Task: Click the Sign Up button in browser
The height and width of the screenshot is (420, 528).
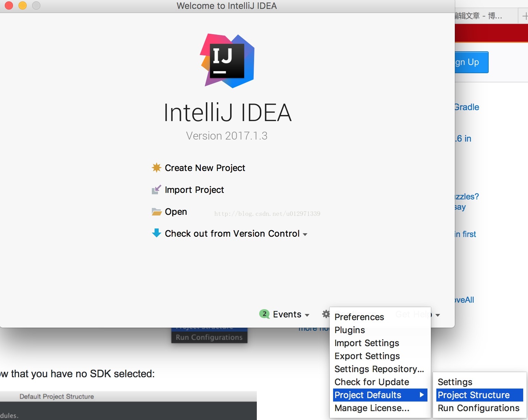Action: pos(472,62)
